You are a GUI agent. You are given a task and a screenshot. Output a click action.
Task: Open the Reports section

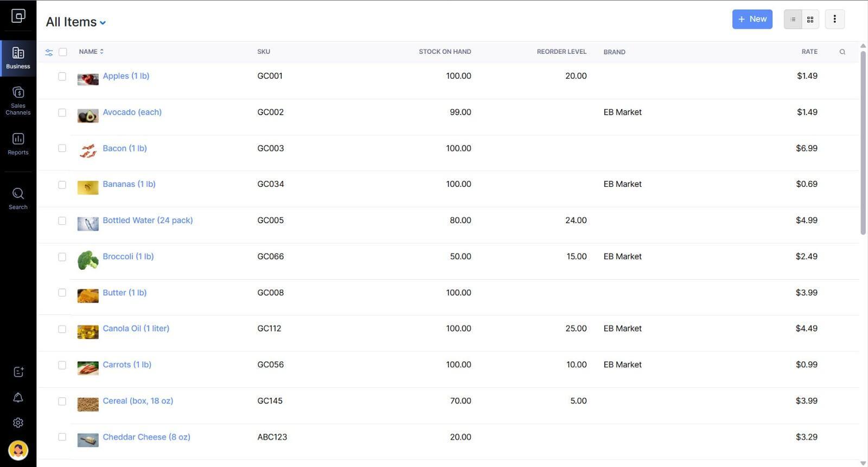pyautogui.click(x=18, y=144)
